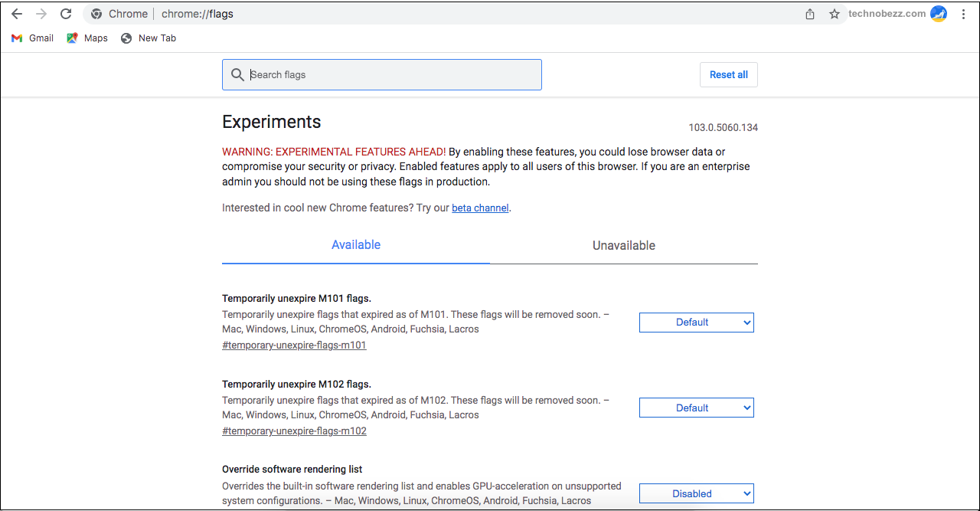
Task: Focus the Search flags input box
Action: click(382, 75)
